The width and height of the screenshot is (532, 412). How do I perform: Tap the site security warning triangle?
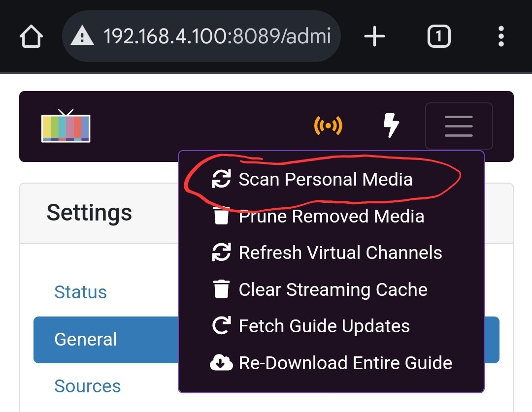82,37
